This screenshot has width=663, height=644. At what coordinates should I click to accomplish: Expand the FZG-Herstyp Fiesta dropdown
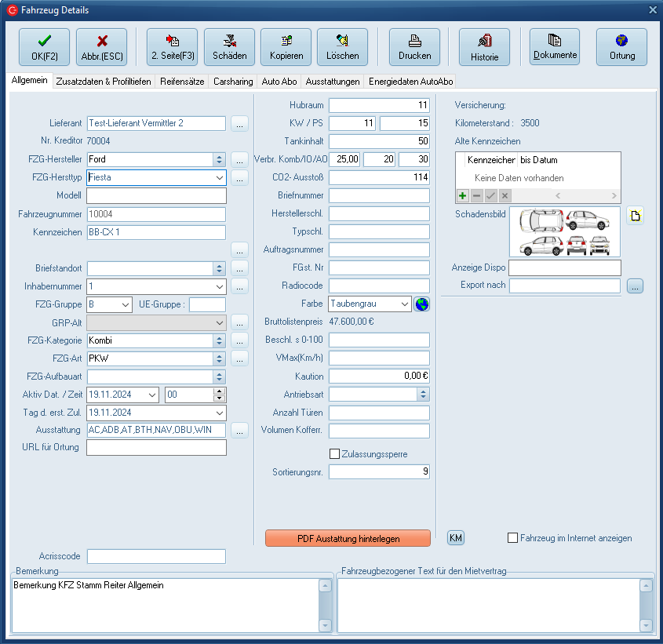click(x=219, y=177)
